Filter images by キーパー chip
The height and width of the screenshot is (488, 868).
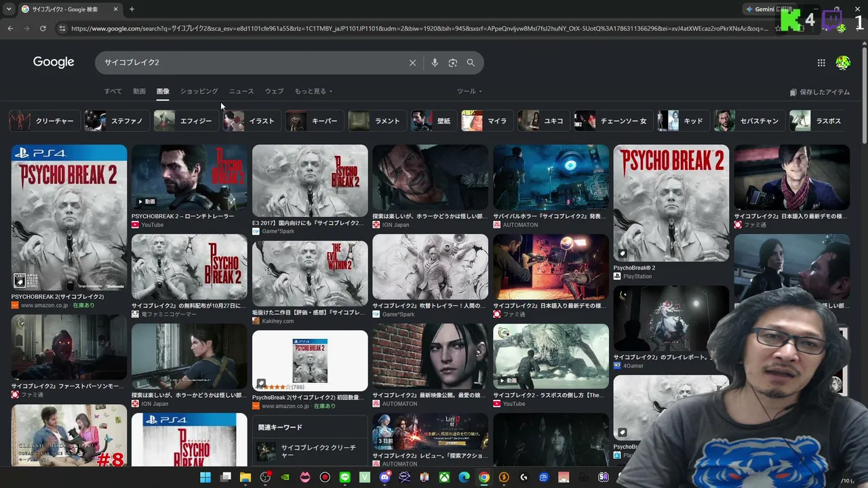click(x=313, y=121)
